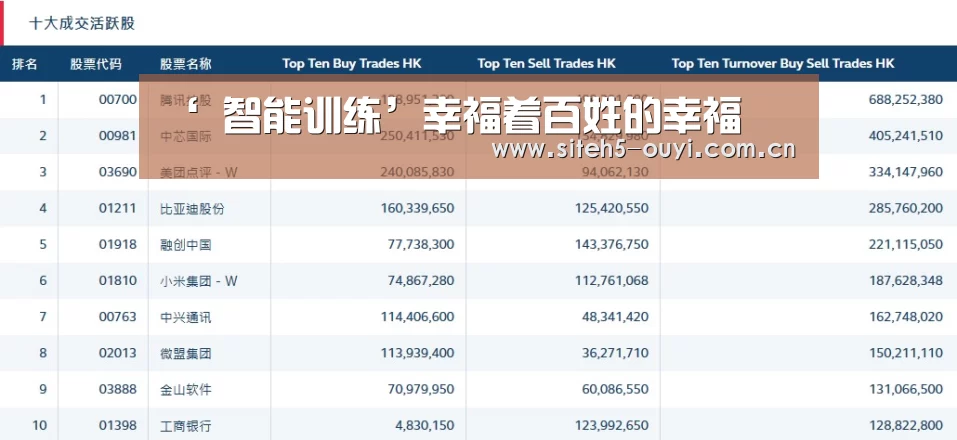
Task: Select buy value 160,339,650
Action: point(417,208)
